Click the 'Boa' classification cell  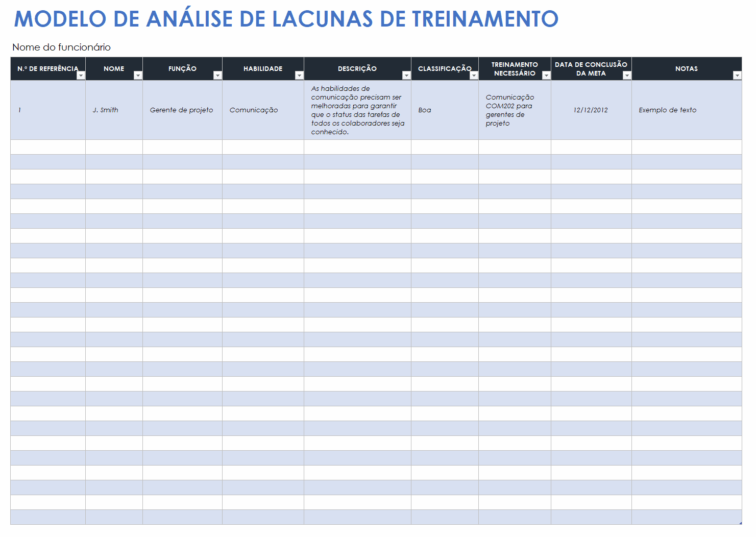(x=445, y=110)
